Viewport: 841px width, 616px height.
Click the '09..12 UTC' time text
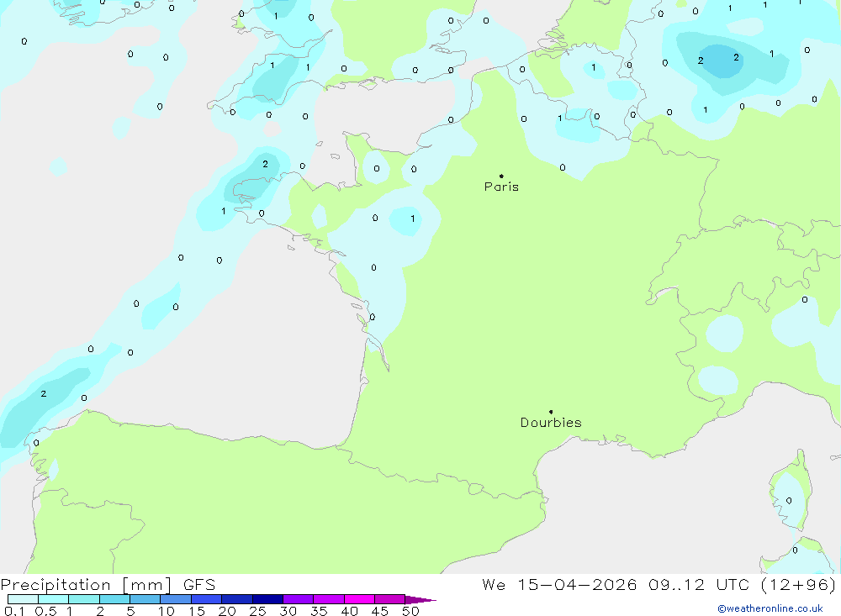tap(699, 585)
